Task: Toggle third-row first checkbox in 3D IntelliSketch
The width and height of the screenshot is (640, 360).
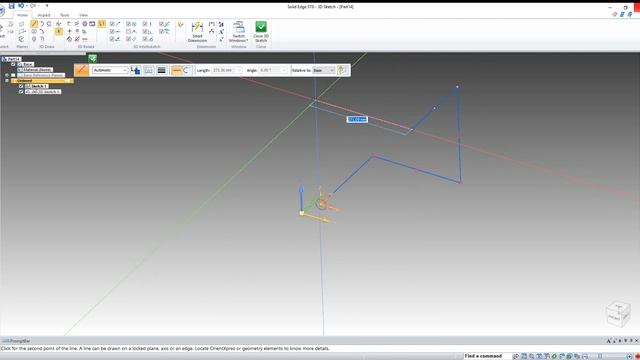Action: pos(112,39)
